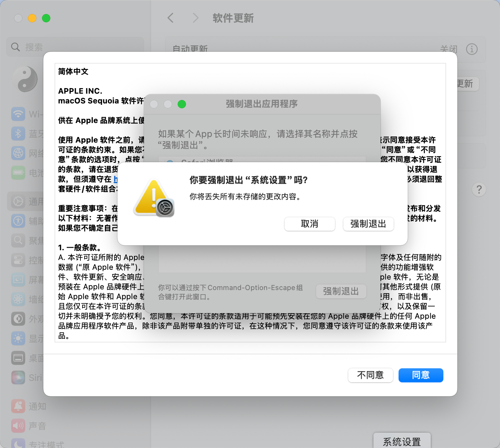The image size is (500, 448).
Task: Select the Appearance (外观) sidebar icon
Action: point(18,319)
